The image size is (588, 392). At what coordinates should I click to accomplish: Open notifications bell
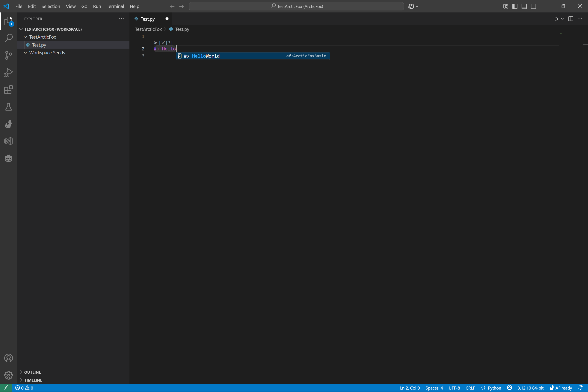coord(580,388)
